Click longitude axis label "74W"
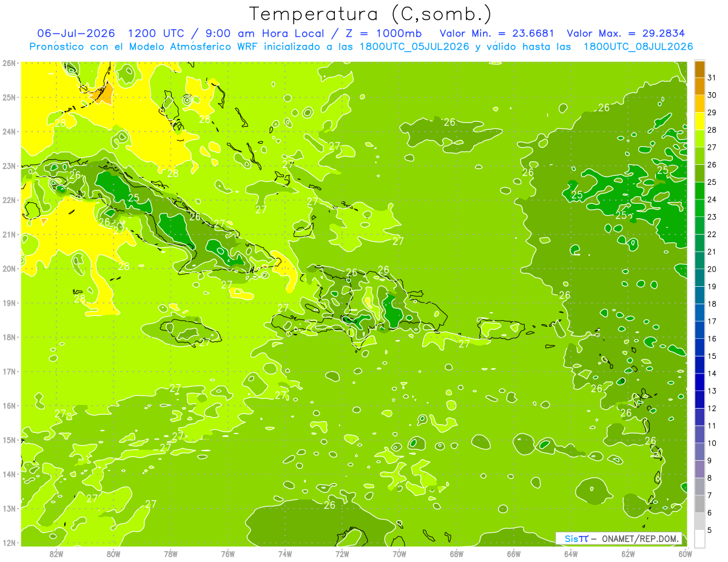728x562 pixels. tap(285, 554)
